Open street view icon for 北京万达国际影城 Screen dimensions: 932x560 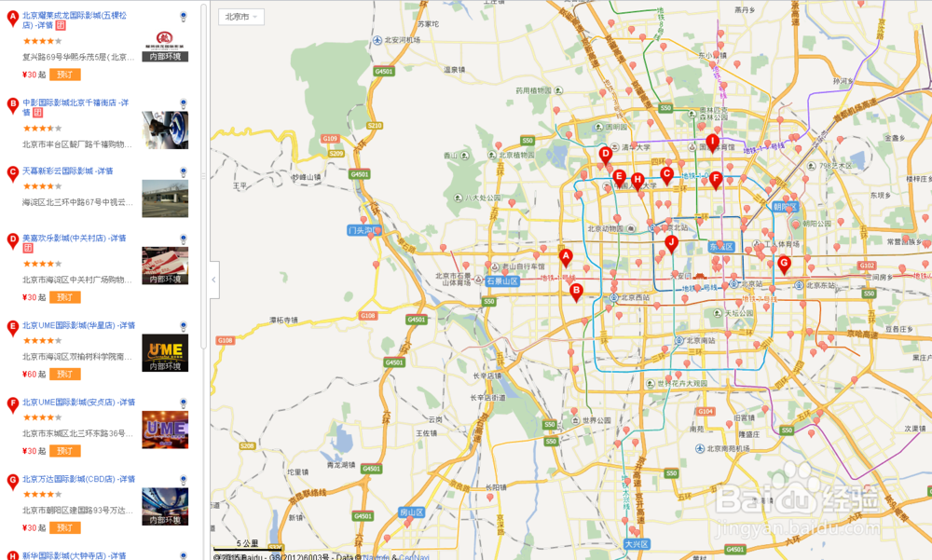pos(183,480)
